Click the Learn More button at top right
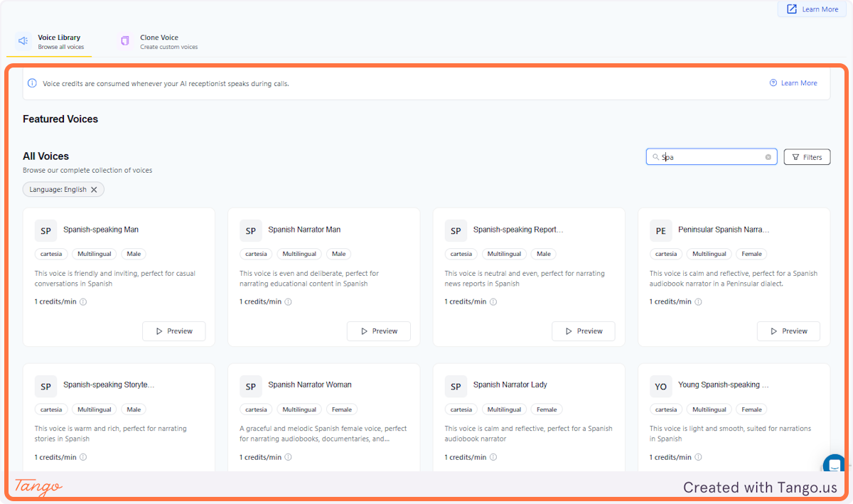This screenshot has width=853, height=504. 812,9
